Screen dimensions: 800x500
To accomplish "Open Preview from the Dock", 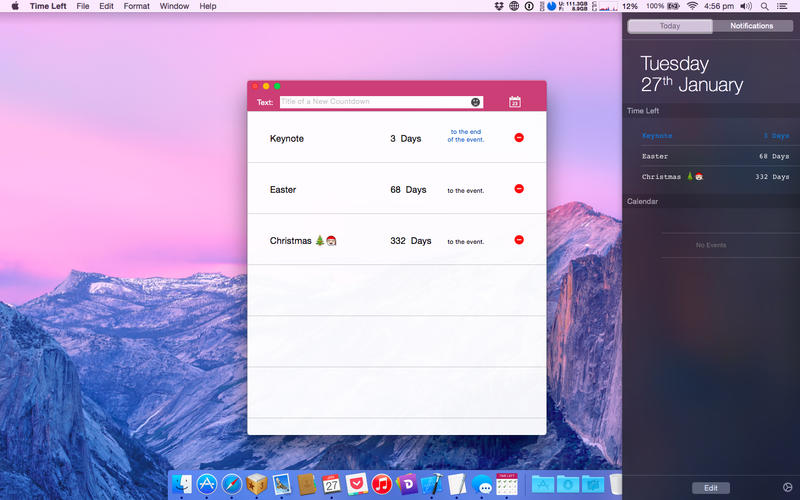I will coord(282,484).
